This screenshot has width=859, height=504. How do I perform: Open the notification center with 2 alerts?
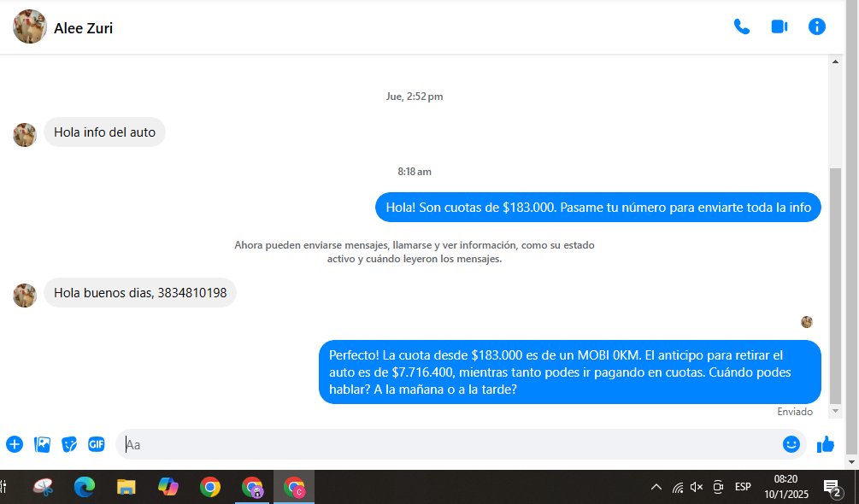coord(833,487)
